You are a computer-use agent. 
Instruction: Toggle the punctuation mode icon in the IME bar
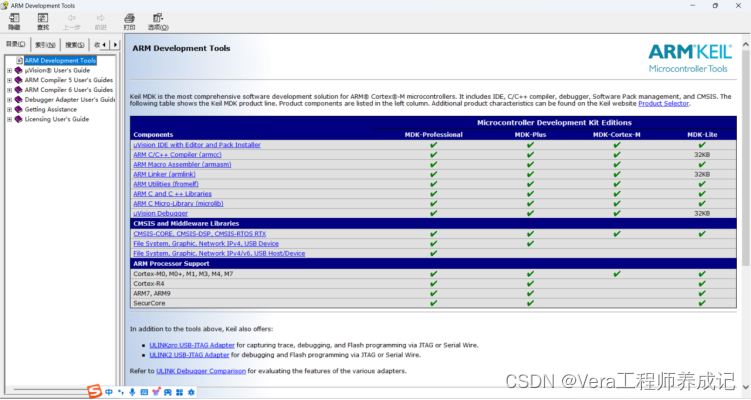coord(121,392)
